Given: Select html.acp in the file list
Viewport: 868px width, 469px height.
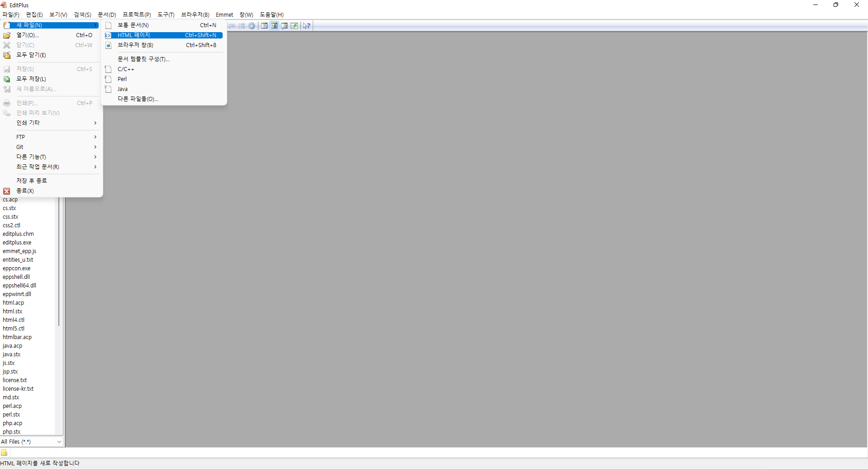Looking at the screenshot, I should tap(14, 303).
